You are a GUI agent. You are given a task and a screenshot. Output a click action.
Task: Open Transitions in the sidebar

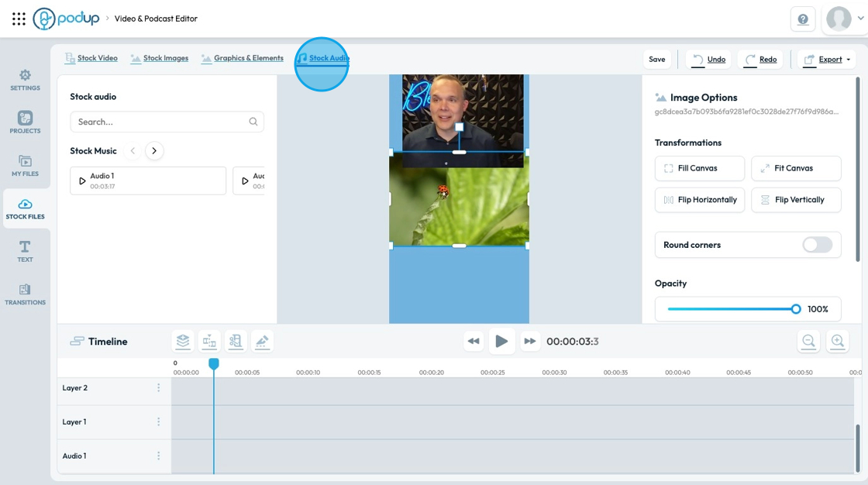coord(25,294)
